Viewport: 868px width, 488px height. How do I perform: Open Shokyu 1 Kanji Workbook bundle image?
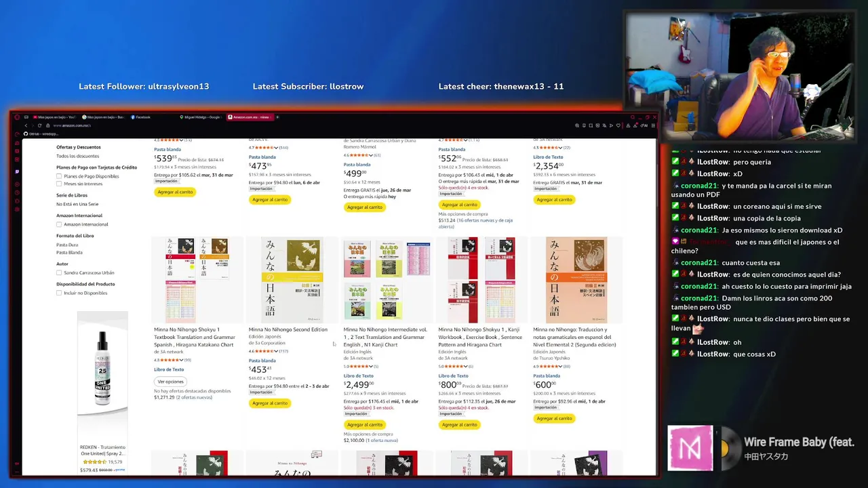point(481,280)
